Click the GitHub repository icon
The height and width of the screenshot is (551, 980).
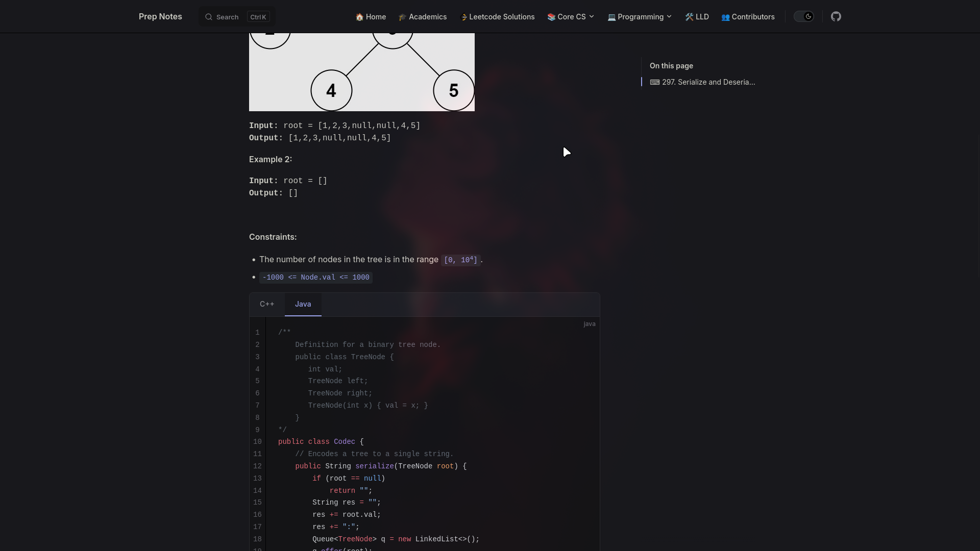coord(836,16)
